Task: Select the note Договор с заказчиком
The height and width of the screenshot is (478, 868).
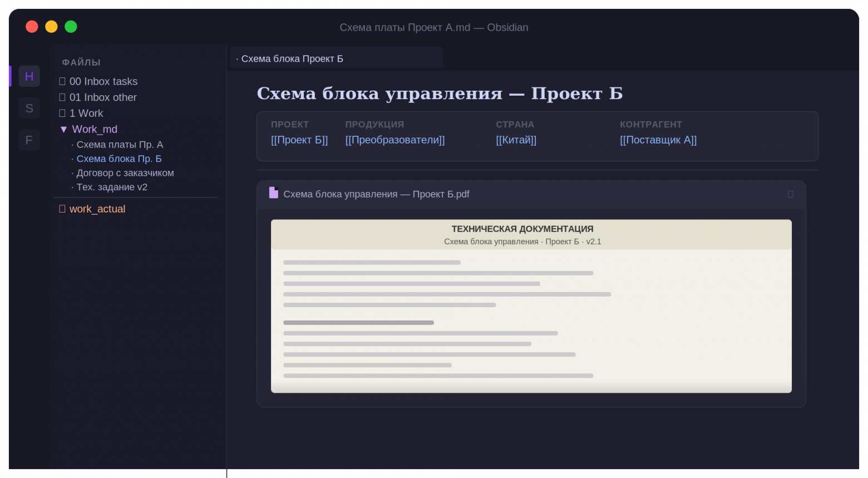Action: 125,173
